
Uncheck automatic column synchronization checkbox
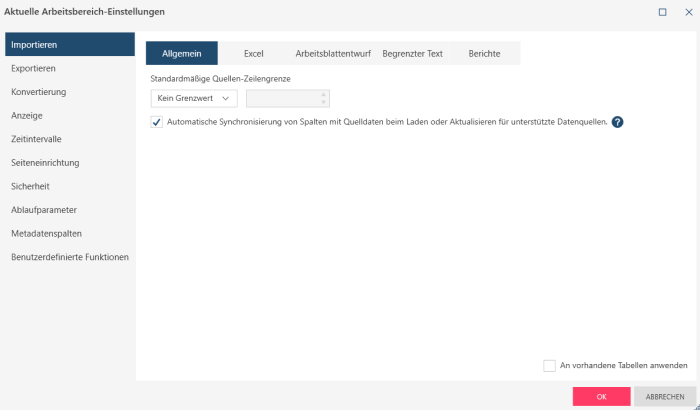(156, 122)
